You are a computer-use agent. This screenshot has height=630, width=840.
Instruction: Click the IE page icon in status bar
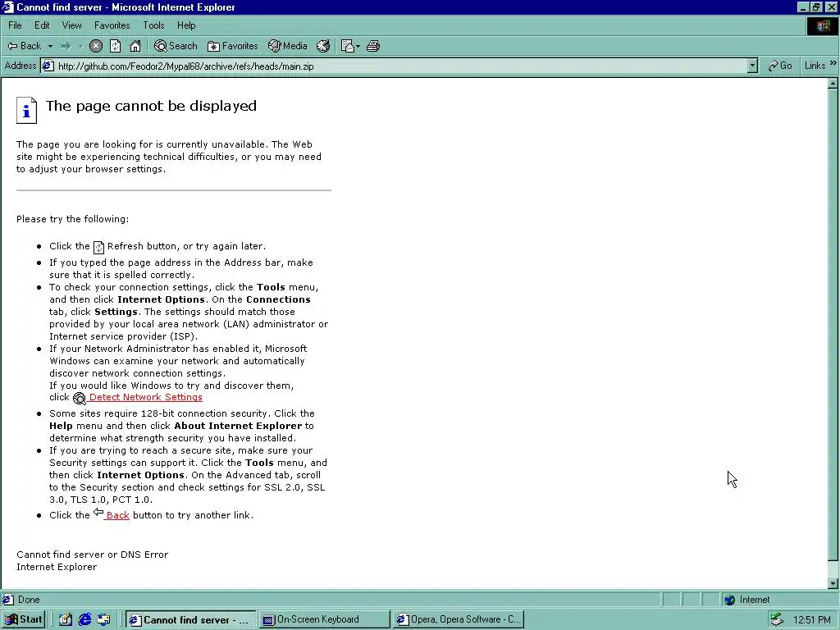point(8,600)
